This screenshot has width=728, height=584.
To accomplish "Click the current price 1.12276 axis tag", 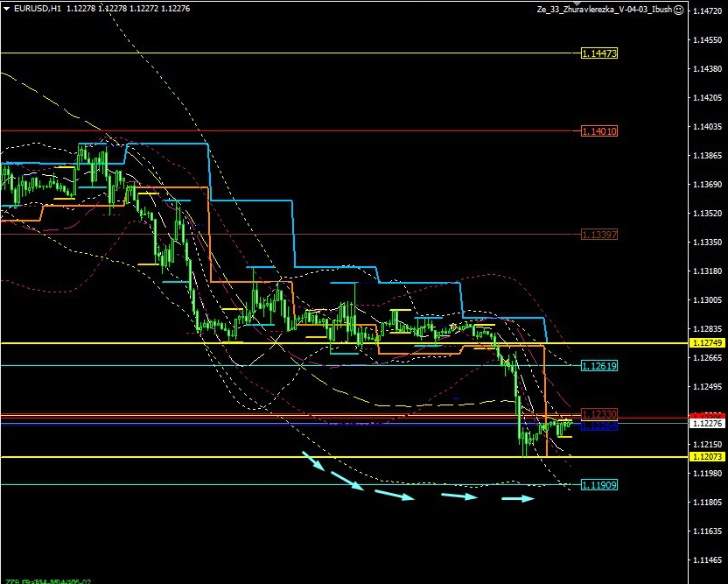I will pos(706,423).
